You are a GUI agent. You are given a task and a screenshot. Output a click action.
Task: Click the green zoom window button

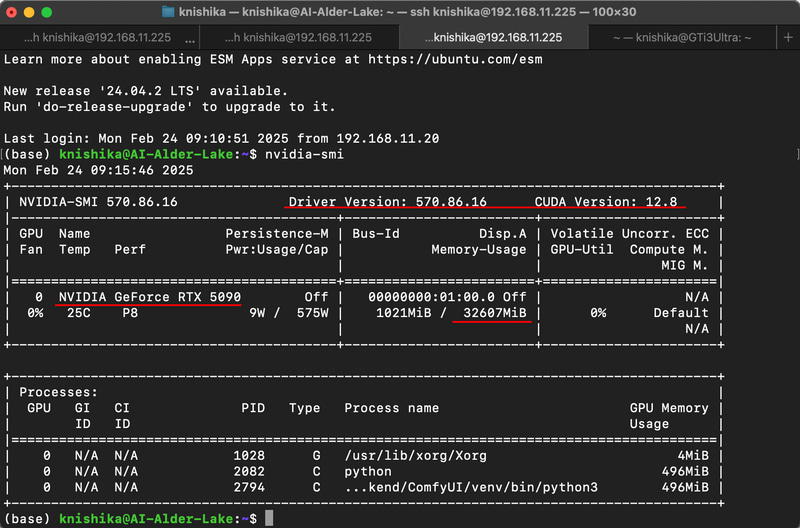tap(46, 12)
